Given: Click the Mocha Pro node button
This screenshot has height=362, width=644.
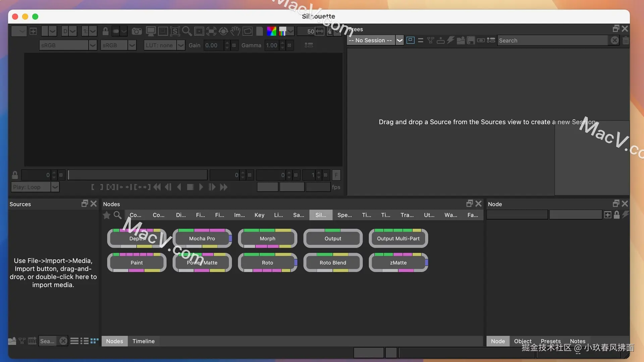Looking at the screenshot, I should pos(202,239).
